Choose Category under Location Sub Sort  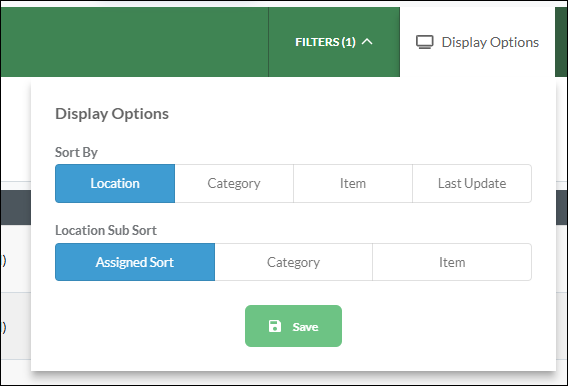click(293, 262)
